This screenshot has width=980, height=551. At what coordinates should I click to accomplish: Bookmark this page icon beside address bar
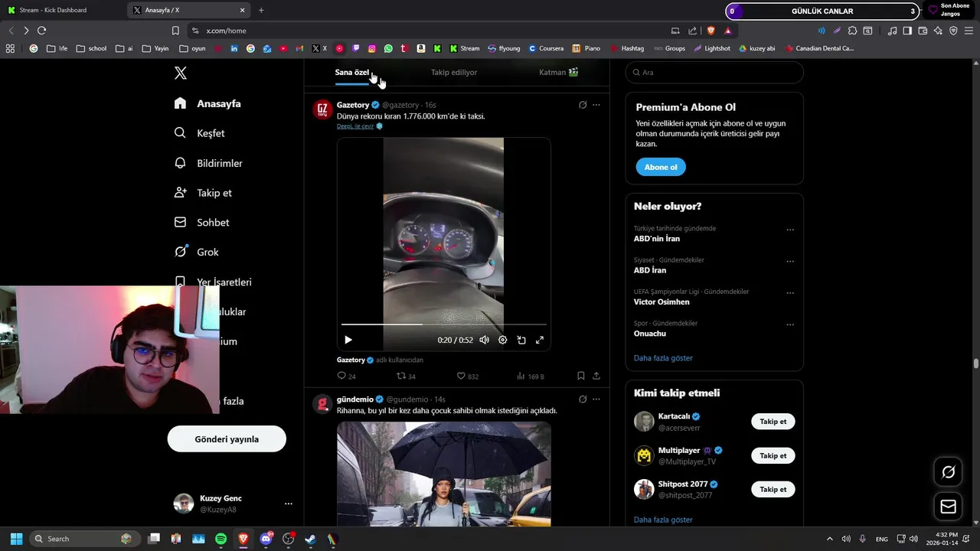[x=175, y=31]
